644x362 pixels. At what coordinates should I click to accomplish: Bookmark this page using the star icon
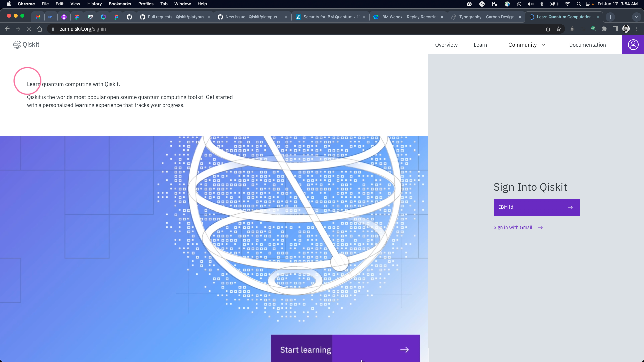(x=559, y=29)
